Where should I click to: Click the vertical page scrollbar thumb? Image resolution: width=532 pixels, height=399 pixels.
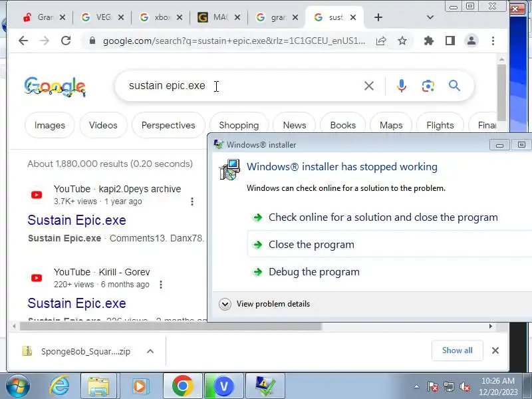click(501, 92)
